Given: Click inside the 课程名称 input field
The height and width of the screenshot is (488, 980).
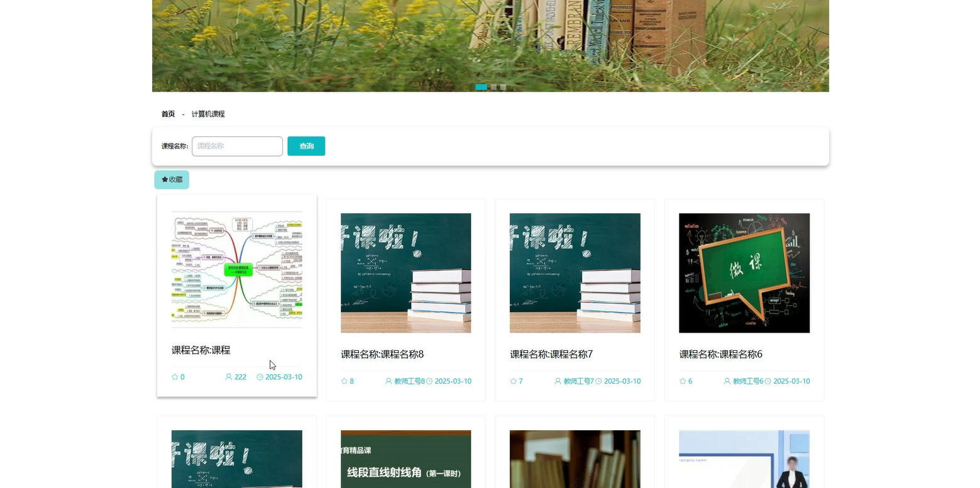Looking at the screenshot, I should 237,146.
